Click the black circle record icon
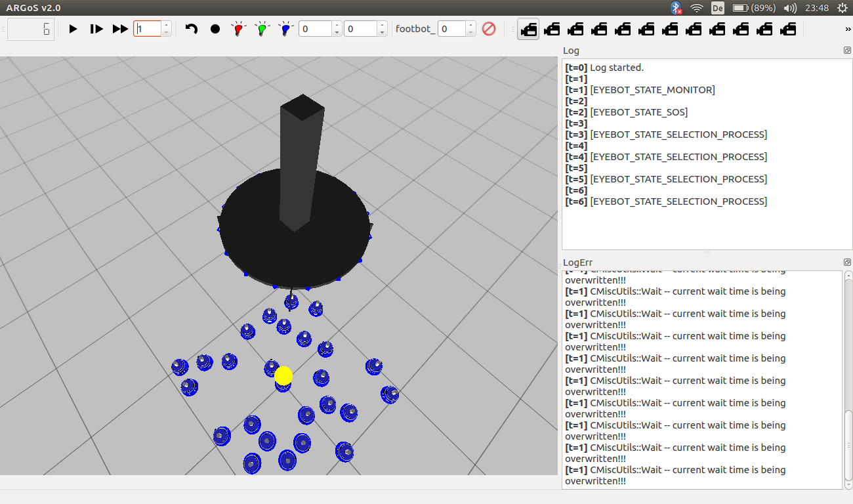853x504 pixels. tap(215, 29)
